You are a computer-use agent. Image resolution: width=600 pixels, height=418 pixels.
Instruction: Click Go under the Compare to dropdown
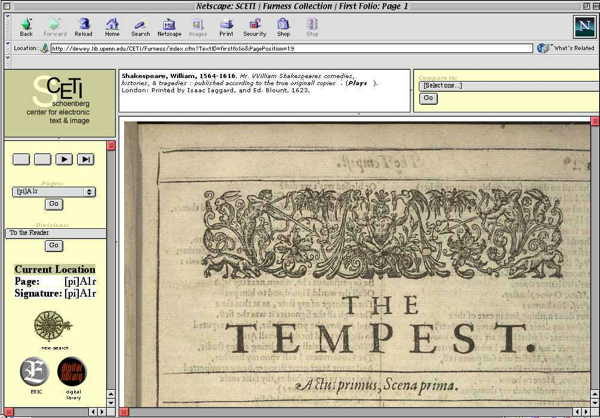[428, 98]
